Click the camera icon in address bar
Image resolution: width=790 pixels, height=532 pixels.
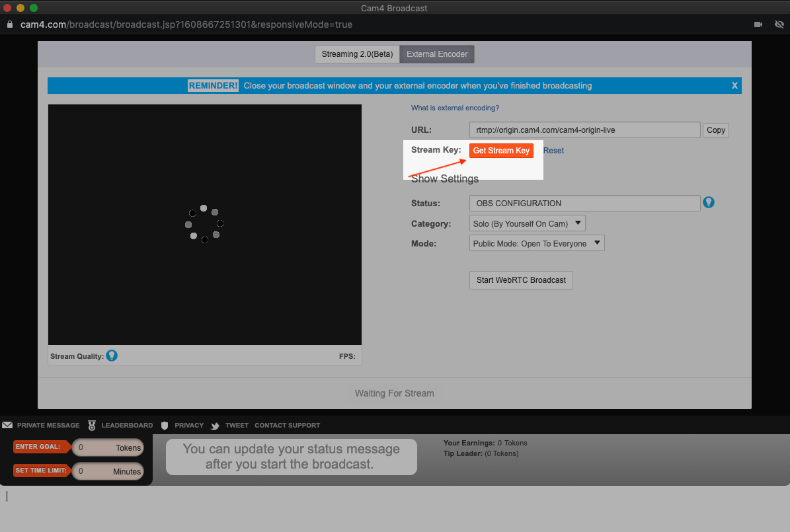click(x=758, y=24)
